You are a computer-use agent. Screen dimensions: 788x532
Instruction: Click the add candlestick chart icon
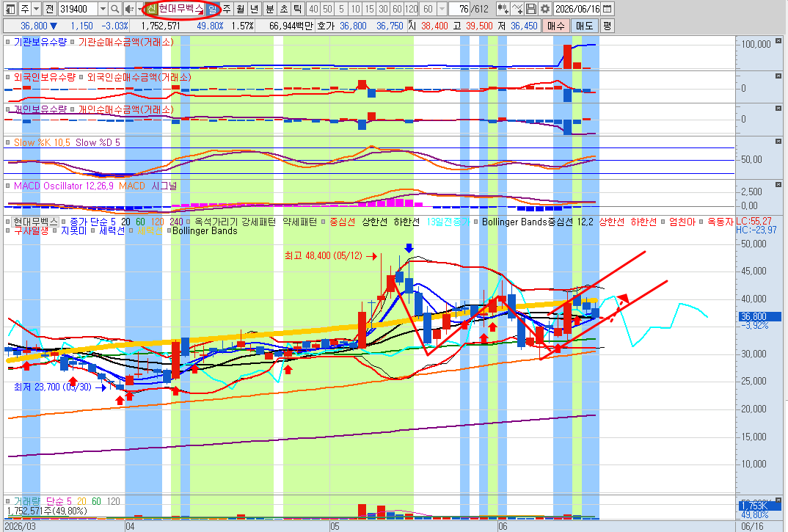pyautogui.click(x=503, y=9)
